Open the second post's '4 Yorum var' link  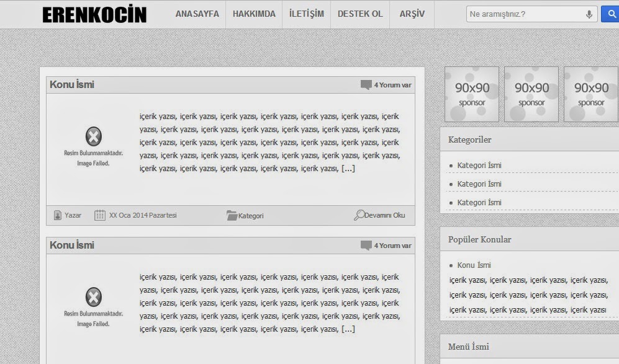(x=393, y=246)
